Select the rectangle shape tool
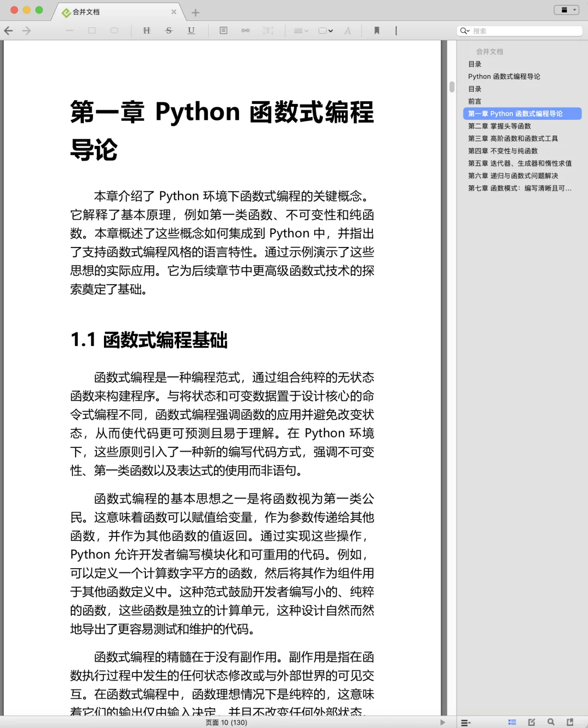 tap(92, 30)
